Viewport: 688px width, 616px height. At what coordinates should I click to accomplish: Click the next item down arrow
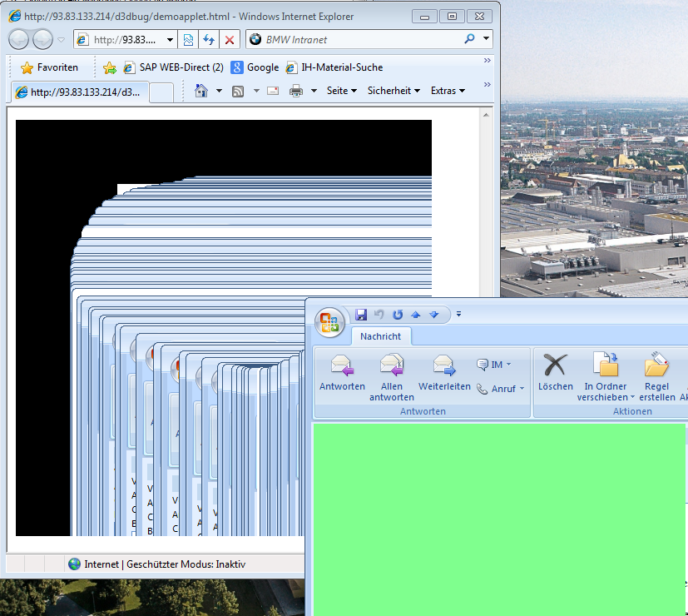point(433,315)
